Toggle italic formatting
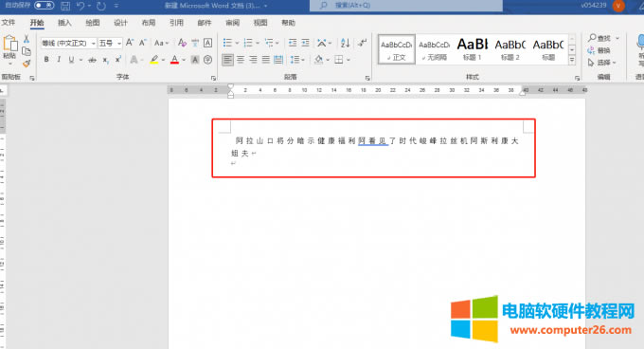Screen dimensions: 644x349 (59, 60)
